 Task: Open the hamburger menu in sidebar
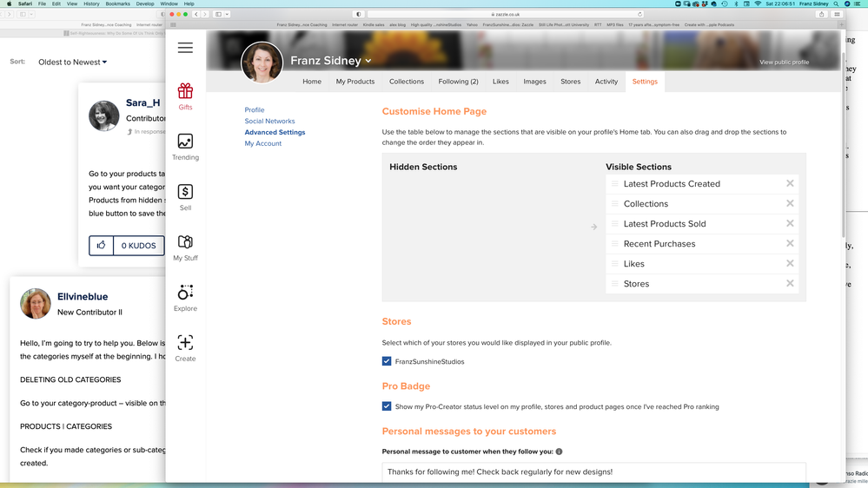(x=185, y=48)
